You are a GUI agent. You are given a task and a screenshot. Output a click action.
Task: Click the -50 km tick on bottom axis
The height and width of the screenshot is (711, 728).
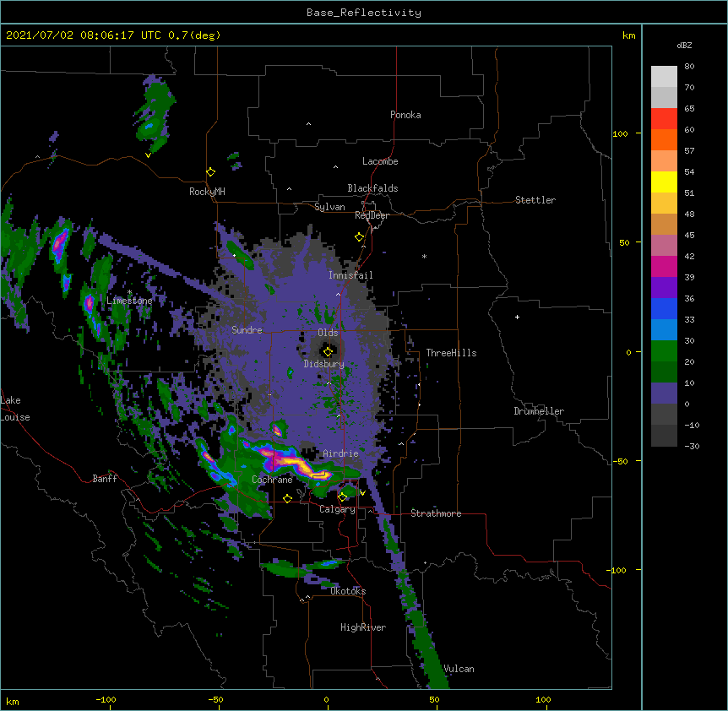tap(216, 699)
